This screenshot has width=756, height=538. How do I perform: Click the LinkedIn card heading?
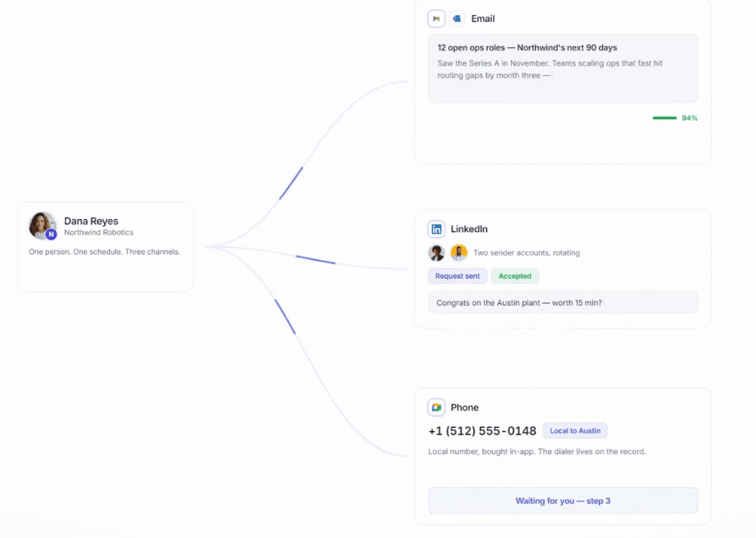[469, 229]
